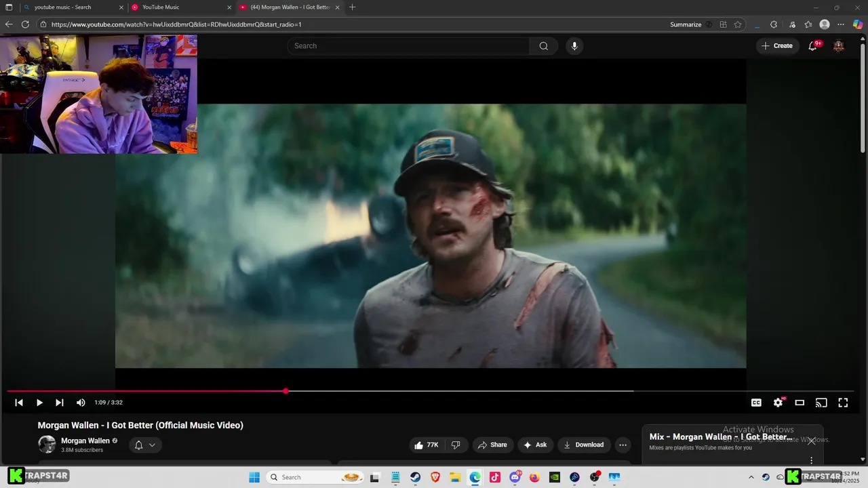Open the tab actions menu icon
868x488 pixels.
[9, 7]
